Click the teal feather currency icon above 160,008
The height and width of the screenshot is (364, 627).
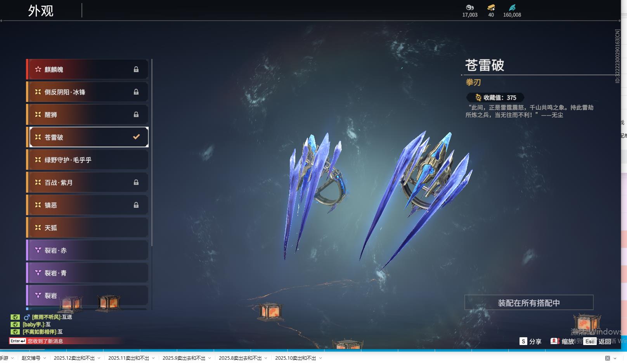(x=512, y=7)
